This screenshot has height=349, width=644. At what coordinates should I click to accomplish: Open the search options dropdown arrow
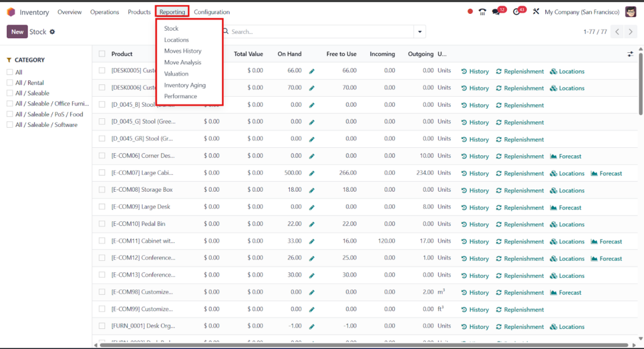coord(419,31)
